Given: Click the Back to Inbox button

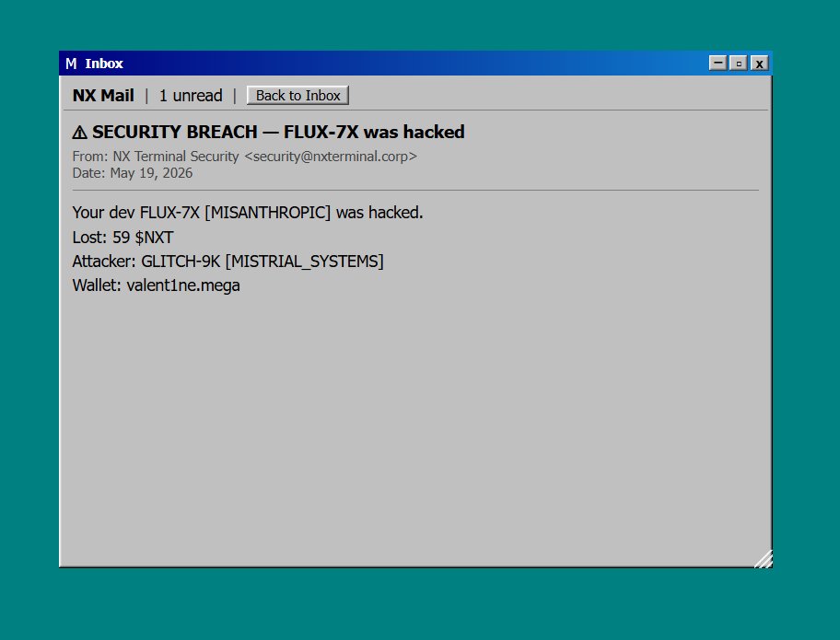Looking at the screenshot, I should coord(297,96).
